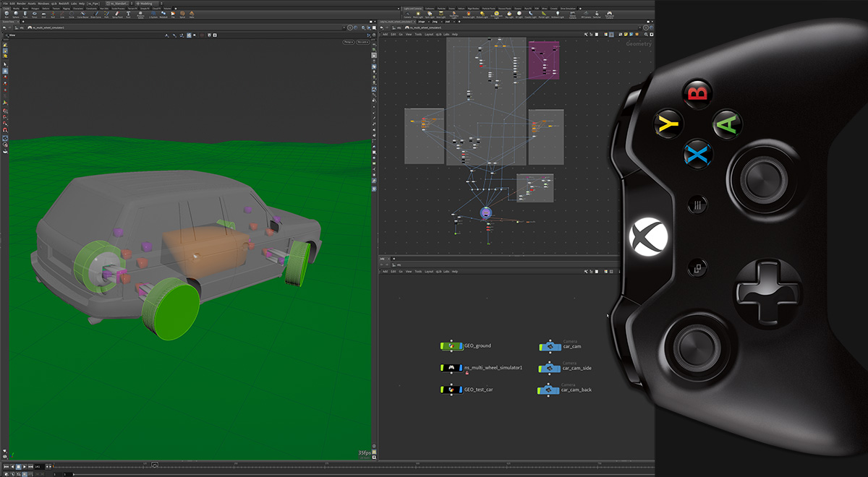Click the GEO_ground node icon
The image size is (868, 477).
click(452, 346)
